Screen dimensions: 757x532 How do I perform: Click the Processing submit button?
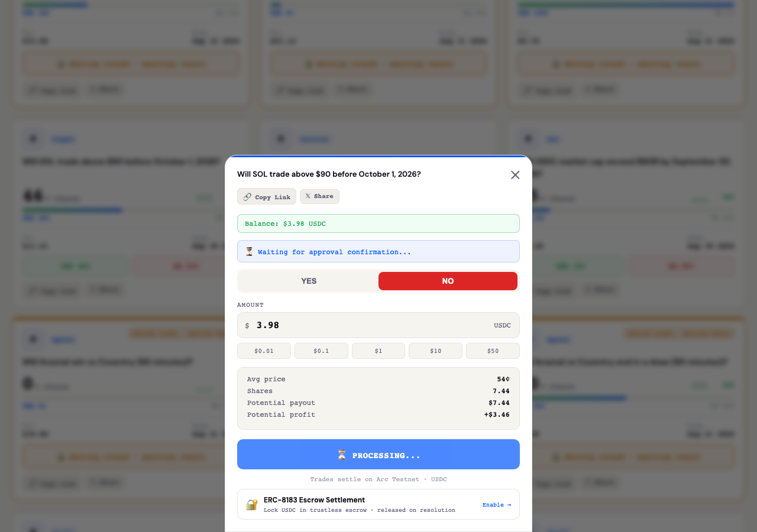click(378, 455)
